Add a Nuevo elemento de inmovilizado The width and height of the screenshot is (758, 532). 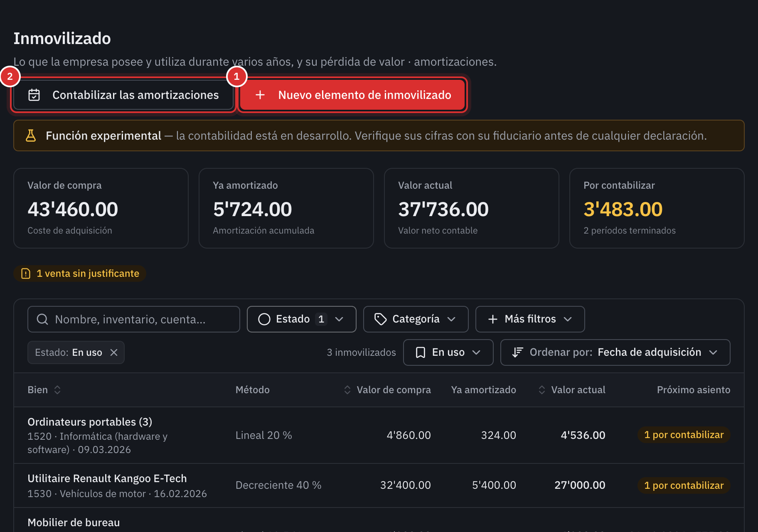point(352,95)
